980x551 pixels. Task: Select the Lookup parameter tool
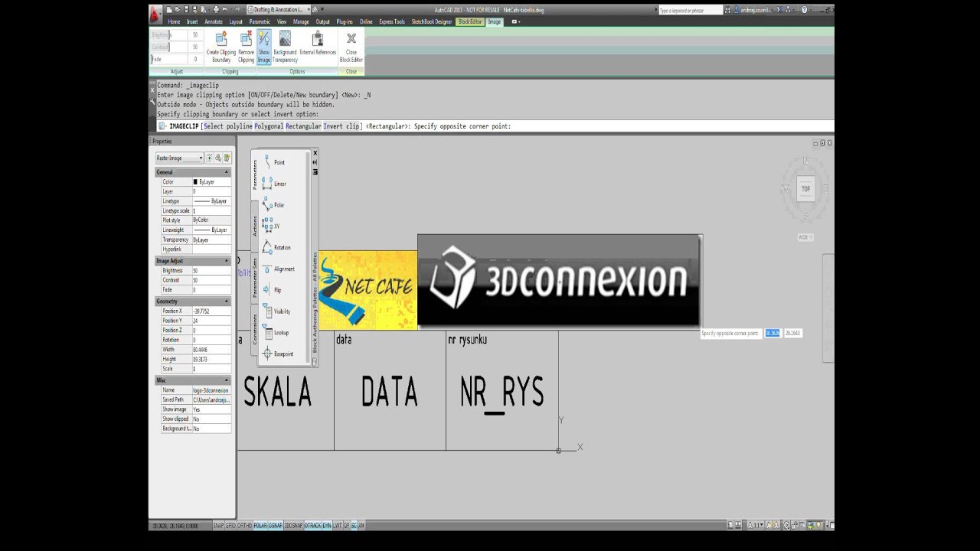click(x=276, y=333)
